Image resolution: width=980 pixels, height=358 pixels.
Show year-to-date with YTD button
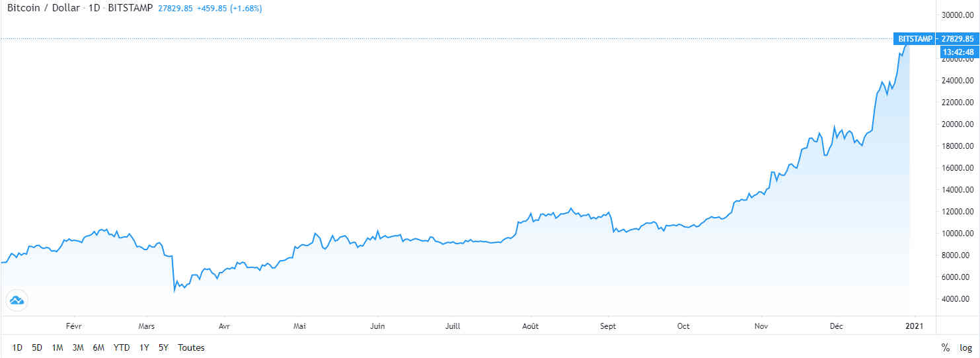tap(121, 347)
